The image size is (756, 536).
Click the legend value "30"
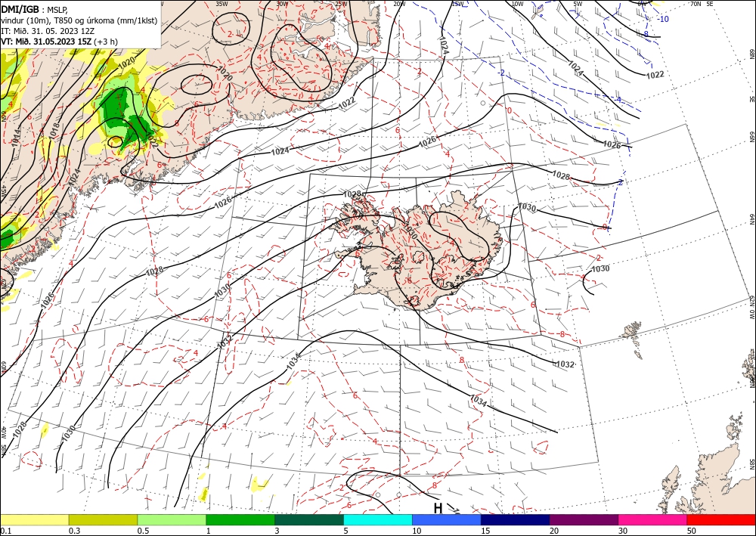point(624,531)
